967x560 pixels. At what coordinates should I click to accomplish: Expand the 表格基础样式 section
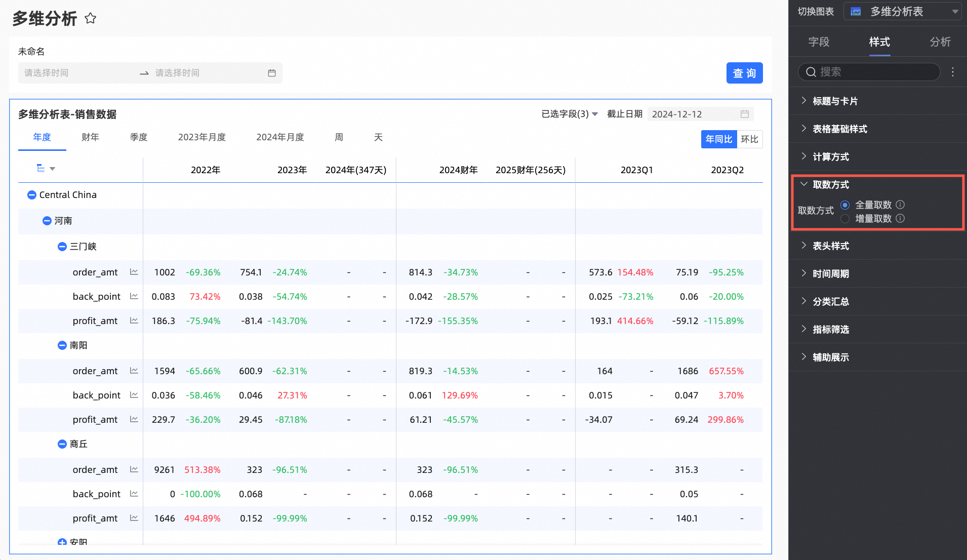click(x=839, y=129)
